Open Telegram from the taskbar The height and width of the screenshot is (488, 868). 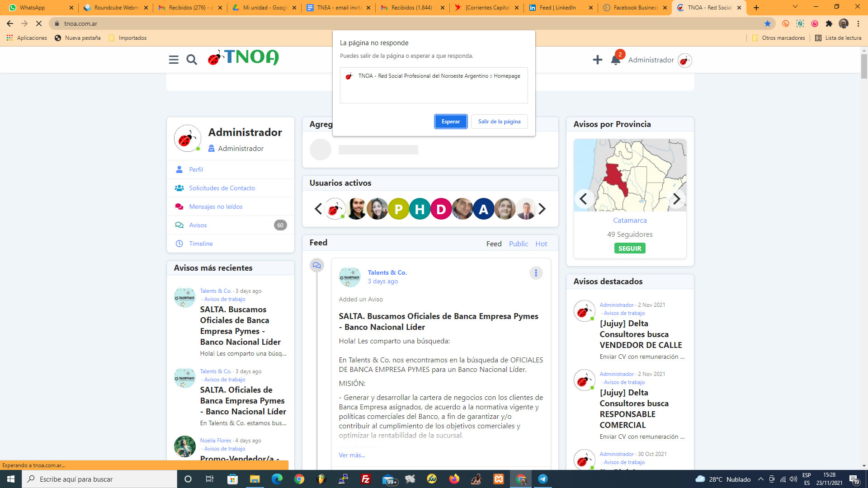pyautogui.click(x=542, y=479)
